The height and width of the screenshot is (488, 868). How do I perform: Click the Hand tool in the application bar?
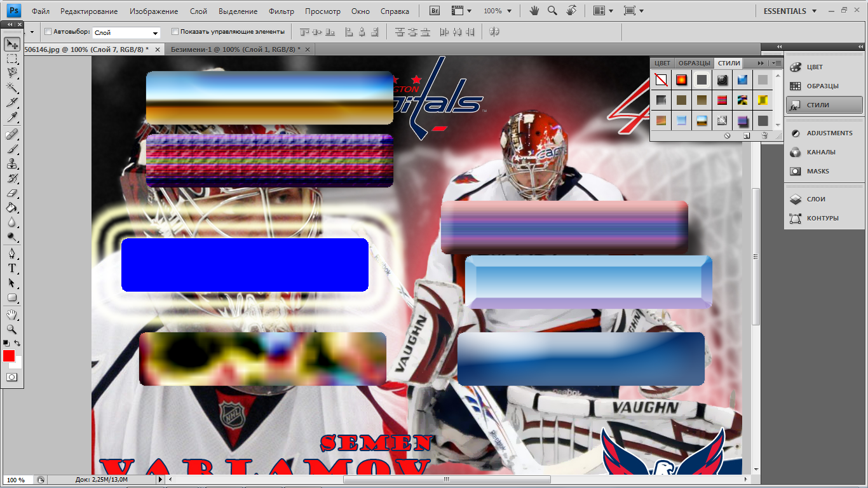(534, 11)
